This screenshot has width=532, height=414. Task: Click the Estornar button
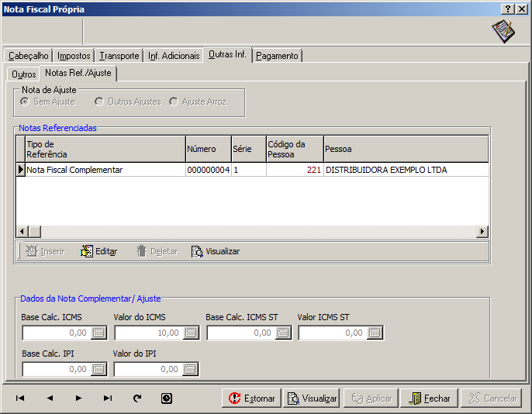coord(251,398)
